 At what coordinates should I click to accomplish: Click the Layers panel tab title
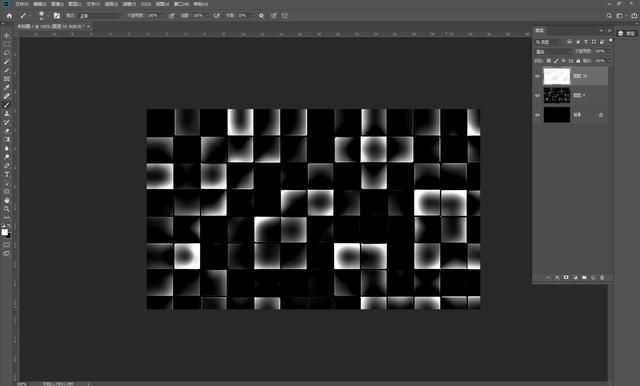click(540, 31)
